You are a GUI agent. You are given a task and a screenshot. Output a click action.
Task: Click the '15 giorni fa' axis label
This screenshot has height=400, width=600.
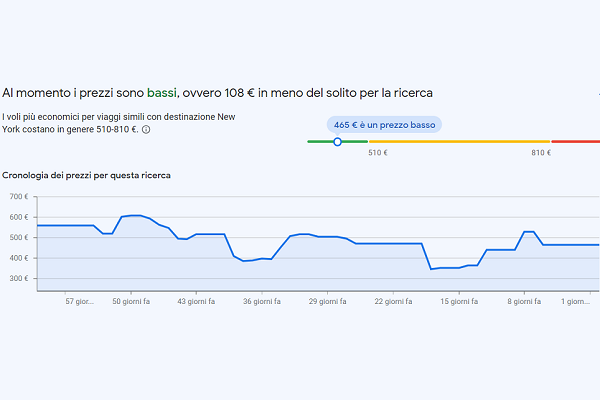(459, 302)
